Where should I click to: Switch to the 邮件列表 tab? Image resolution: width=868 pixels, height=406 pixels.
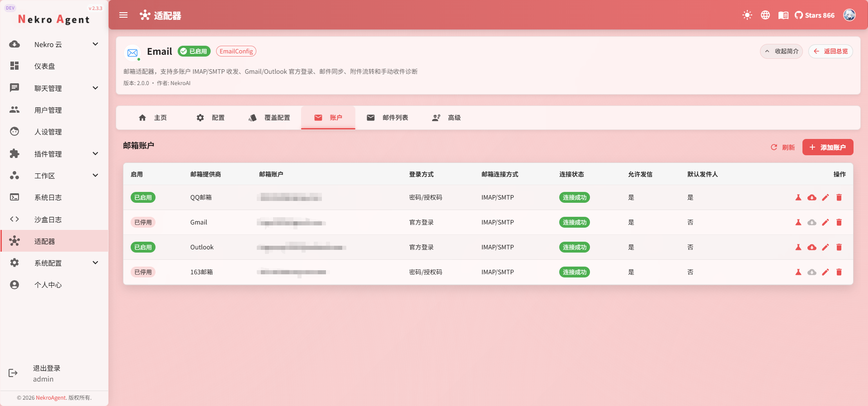[x=387, y=118]
